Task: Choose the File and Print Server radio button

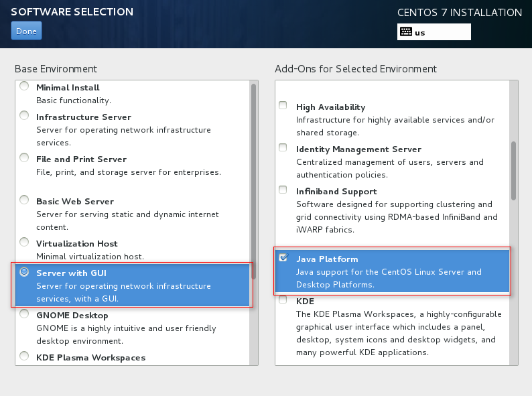Action: [24, 157]
